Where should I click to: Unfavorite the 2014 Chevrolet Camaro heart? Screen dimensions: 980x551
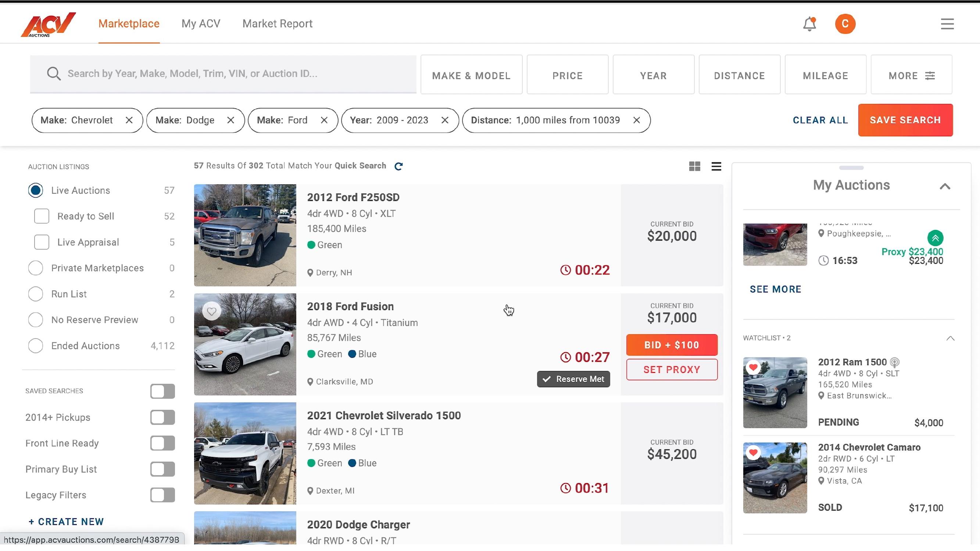pos(753,453)
